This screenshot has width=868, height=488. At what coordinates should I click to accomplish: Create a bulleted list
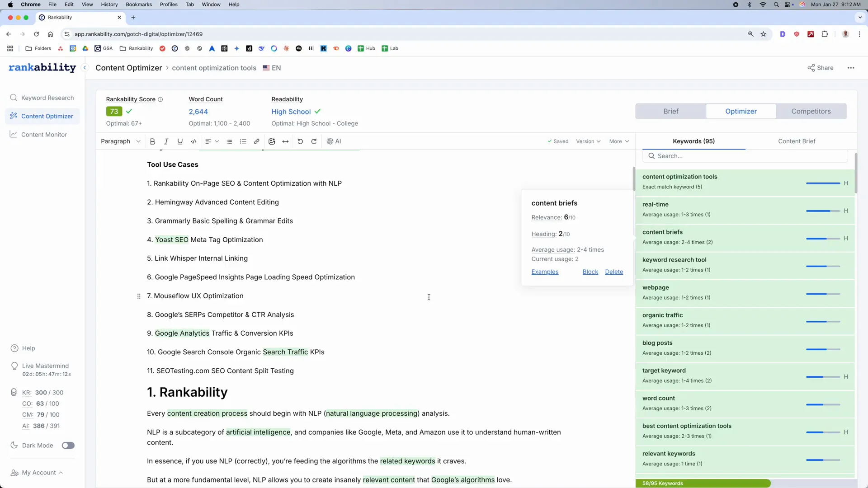point(229,141)
